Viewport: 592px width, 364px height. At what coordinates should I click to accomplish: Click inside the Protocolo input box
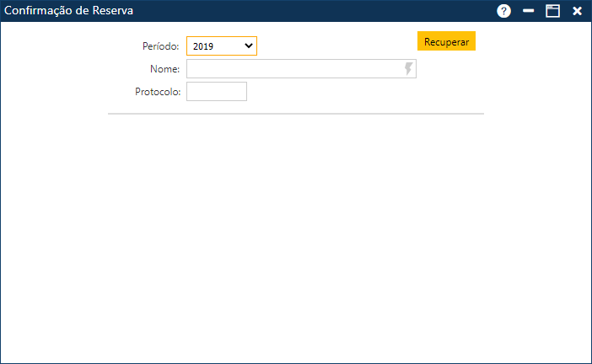click(x=217, y=92)
